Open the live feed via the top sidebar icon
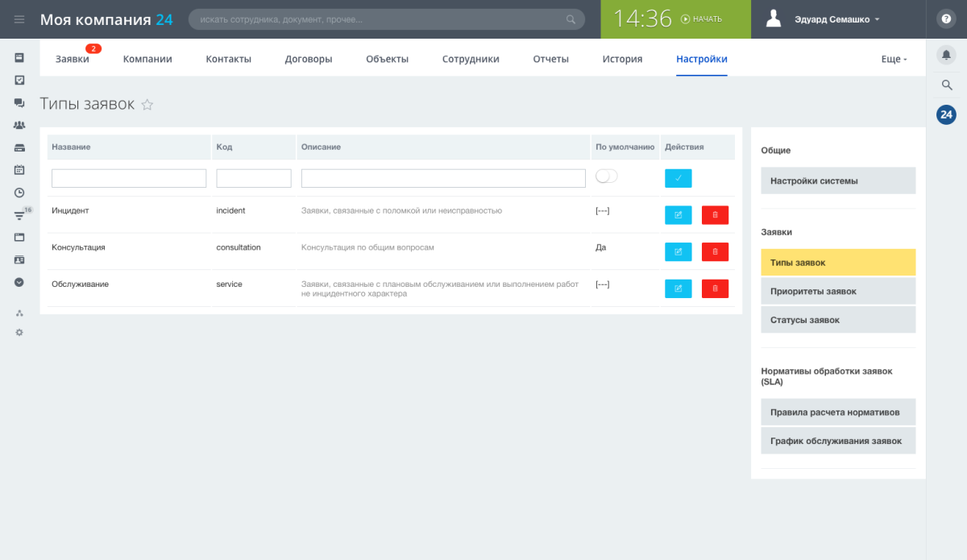Screen dimensions: 967x560 coord(19,57)
